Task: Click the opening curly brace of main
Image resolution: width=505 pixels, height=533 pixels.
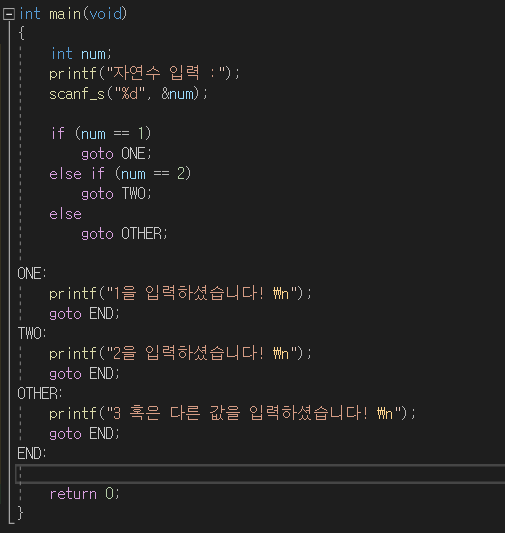Action: pyautogui.click(x=21, y=33)
